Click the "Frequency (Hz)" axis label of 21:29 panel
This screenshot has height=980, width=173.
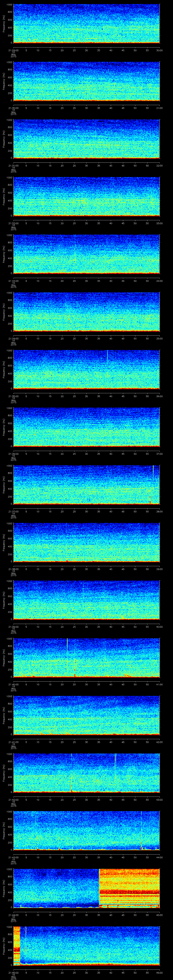point(4,24)
